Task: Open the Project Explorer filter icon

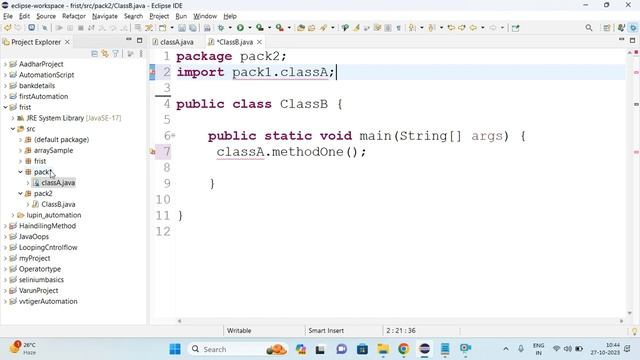Action: [116, 53]
